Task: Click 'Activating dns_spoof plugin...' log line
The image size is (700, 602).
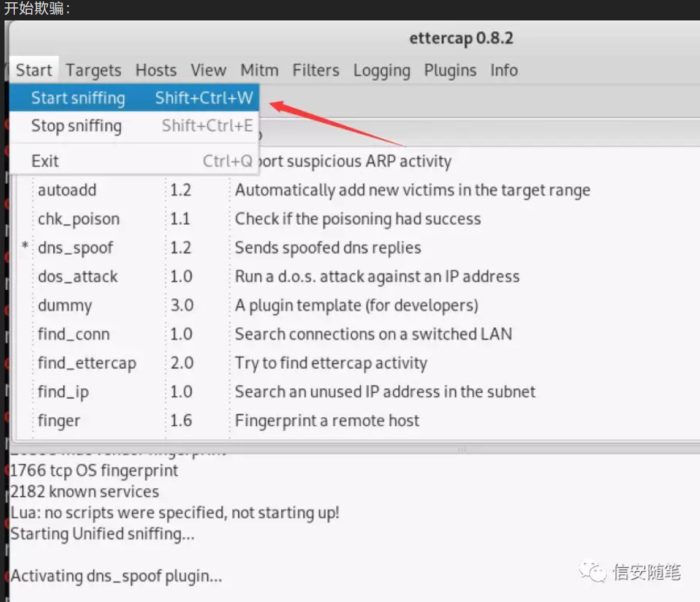Action: (116, 576)
